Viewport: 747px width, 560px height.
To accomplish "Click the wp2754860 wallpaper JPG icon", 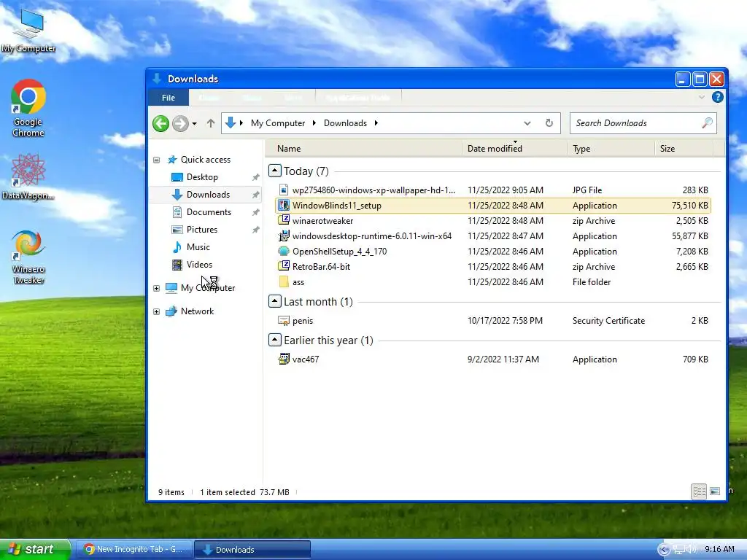I will click(284, 190).
